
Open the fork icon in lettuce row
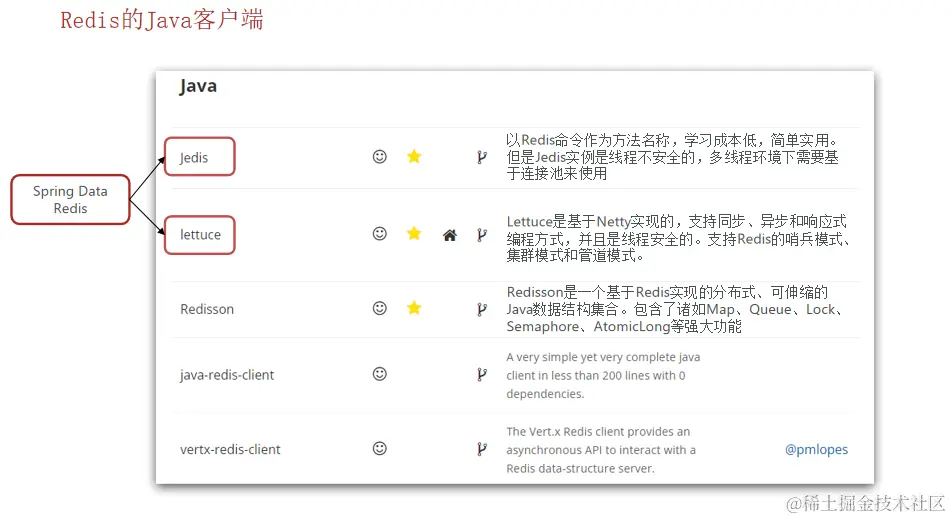click(x=482, y=234)
